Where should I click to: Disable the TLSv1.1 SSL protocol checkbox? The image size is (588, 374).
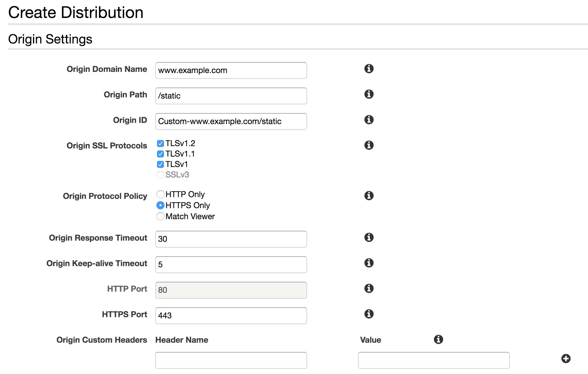point(160,154)
